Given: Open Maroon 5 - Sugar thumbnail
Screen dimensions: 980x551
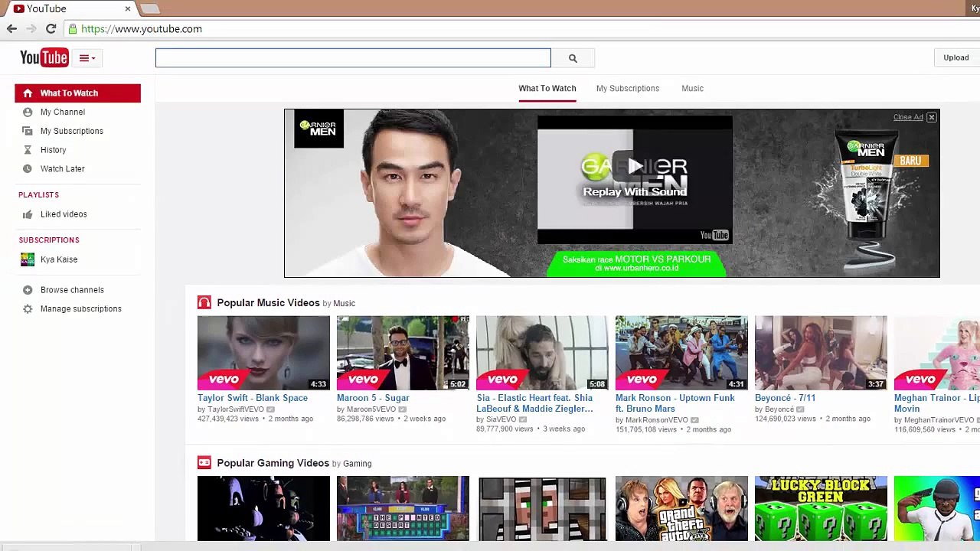Looking at the screenshot, I should pyautogui.click(x=403, y=353).
